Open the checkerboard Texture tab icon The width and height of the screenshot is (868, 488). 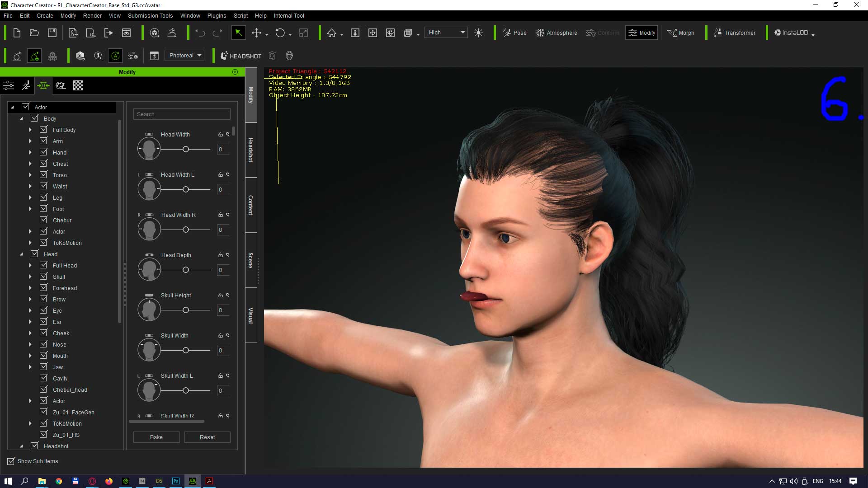pyautogui.click(x=78, y=85)
